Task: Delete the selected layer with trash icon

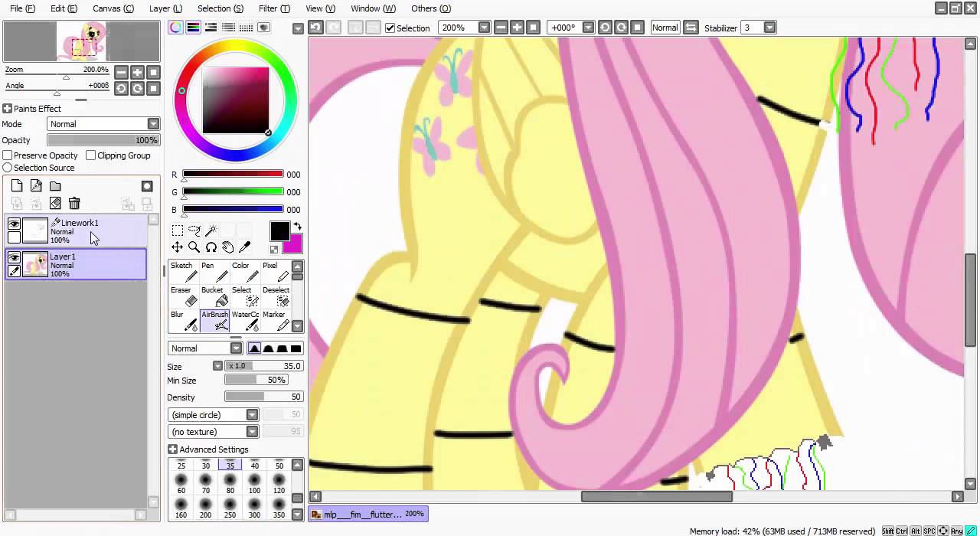Action: click(x=74, y=203)
